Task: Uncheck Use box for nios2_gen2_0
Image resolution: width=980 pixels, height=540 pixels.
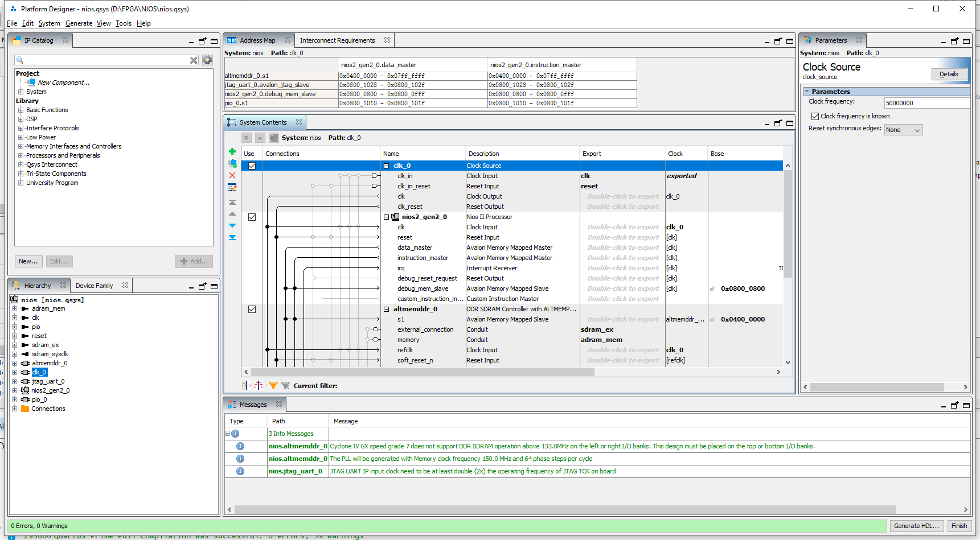Action: tap(252, 217)
